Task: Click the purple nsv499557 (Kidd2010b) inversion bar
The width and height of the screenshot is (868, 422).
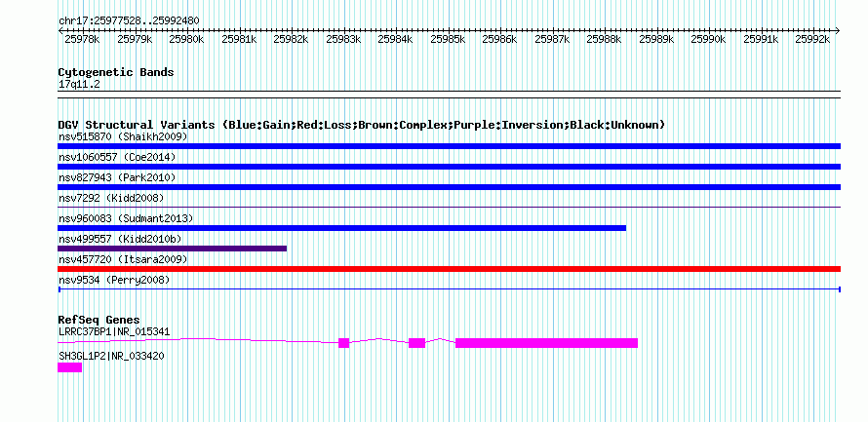Action: tap(173, 249)
